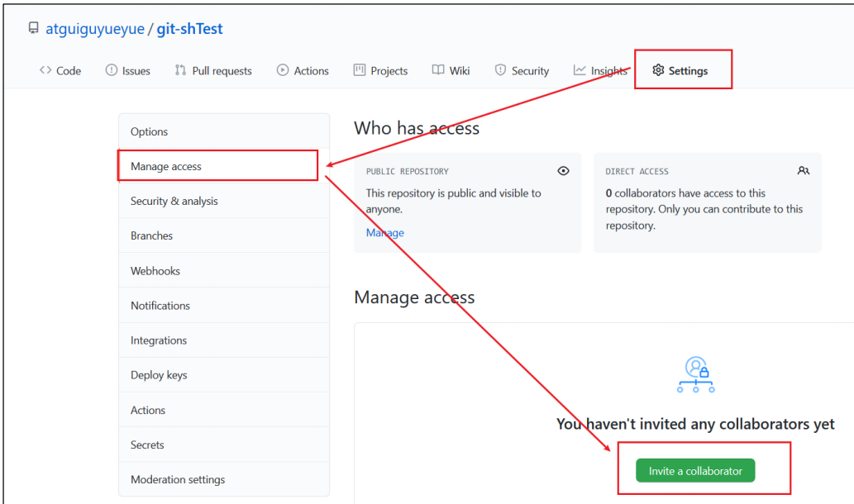Open the Insights tab

pos(600,71)
